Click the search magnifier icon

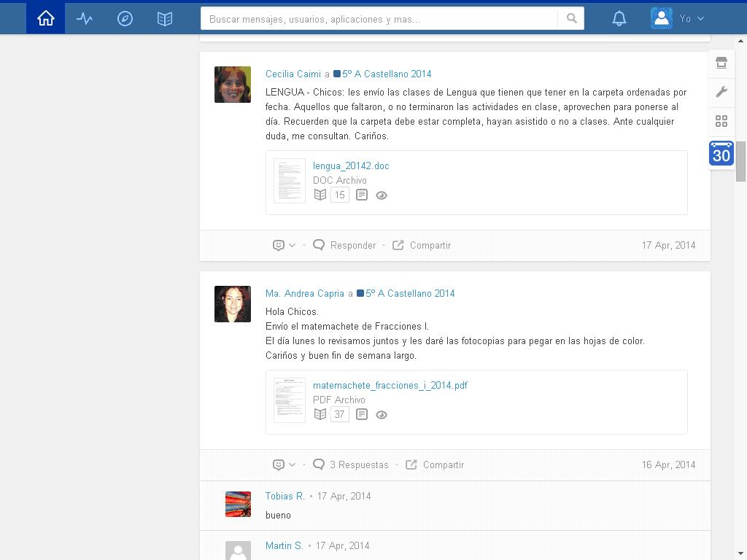pos(572,18)
